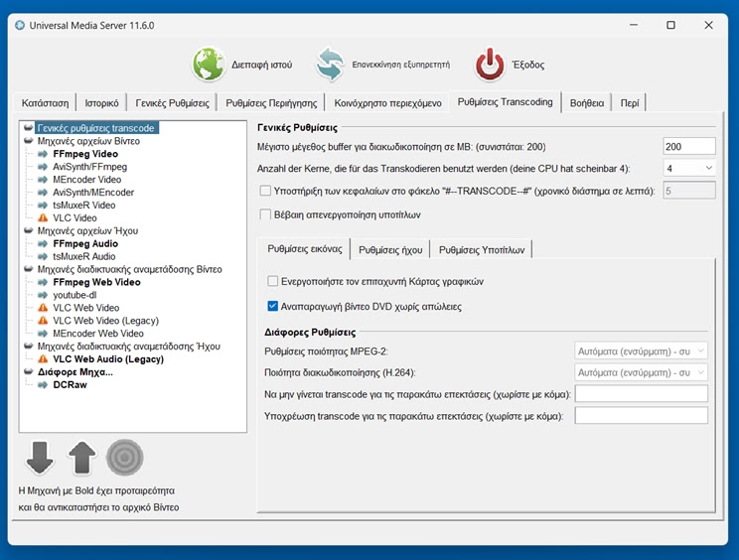Click warning icon beside VLC Video
739x560 pixels.
coord(43,218)
